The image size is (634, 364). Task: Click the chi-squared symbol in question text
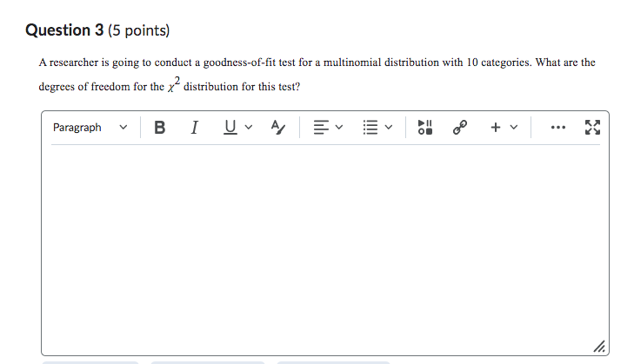click(174, 85)
